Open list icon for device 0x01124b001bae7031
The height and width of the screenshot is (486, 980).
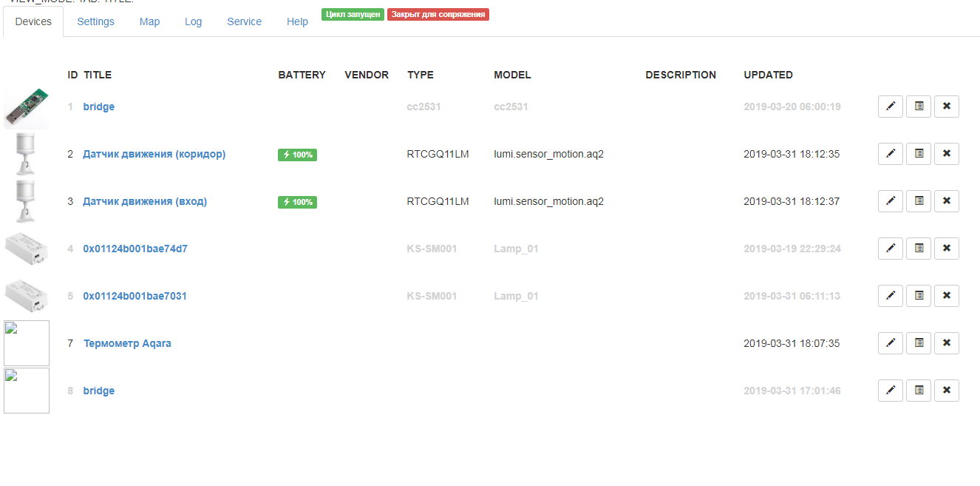pyautogui.click(x=919, y=296)
